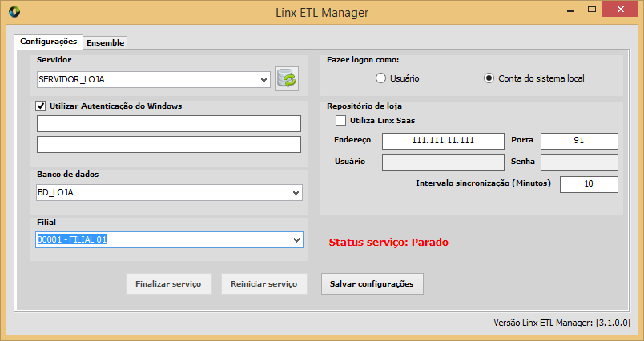Click the Senha input field

[x=579, y=163]
